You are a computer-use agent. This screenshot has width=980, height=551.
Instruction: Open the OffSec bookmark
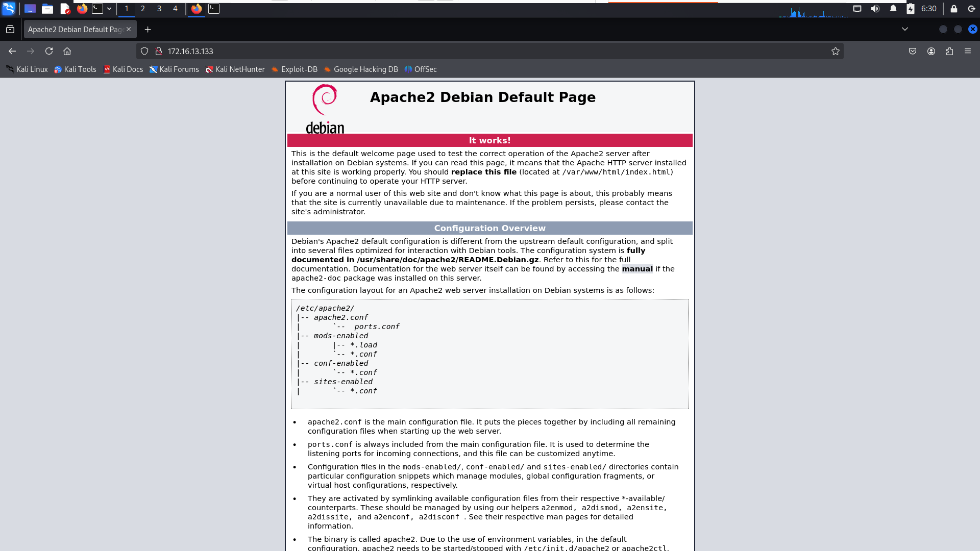(x=421, y=69)
